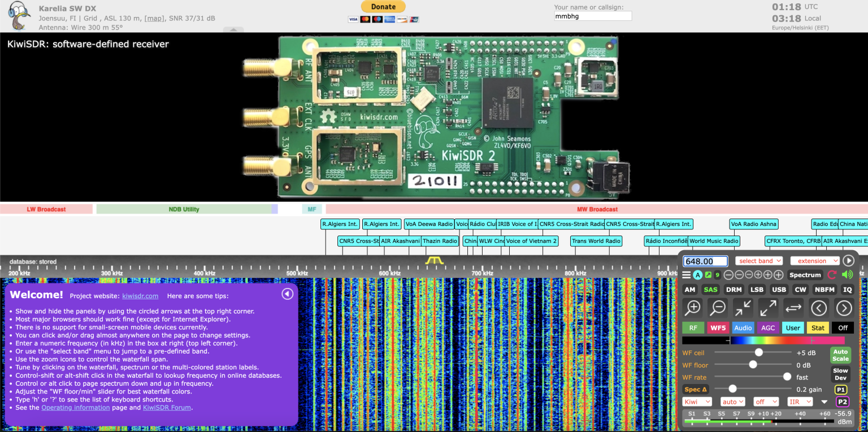This screenshot has height=432, width=868.
Task: Open the extension dropdown
Action: (814, 260)
